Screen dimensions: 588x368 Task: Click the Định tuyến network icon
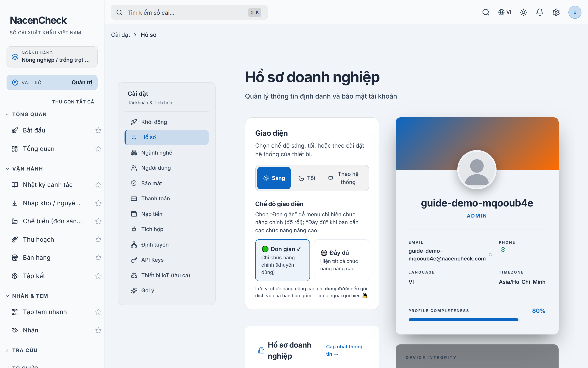(134, 245)
